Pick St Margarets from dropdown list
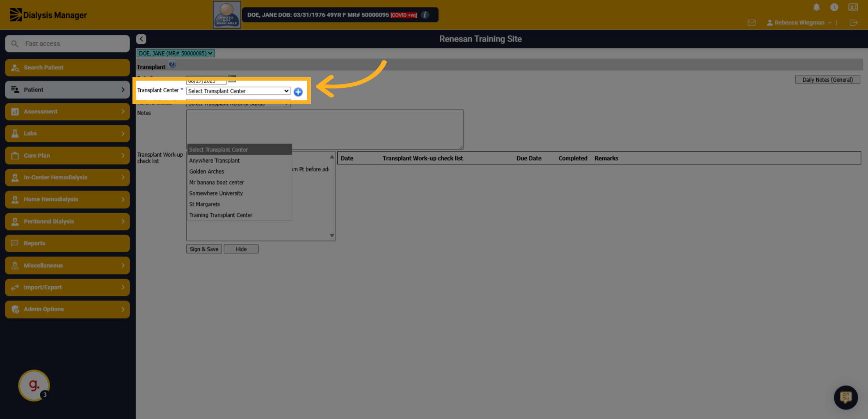Viewport: 868px width, 419px height. click(x=239, y=204)
